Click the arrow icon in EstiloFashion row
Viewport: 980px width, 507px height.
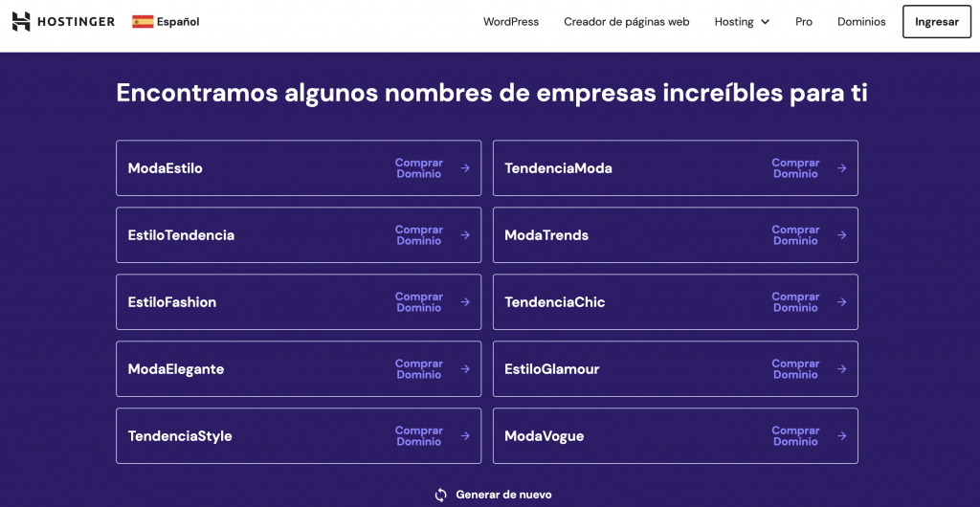(465, 302)
